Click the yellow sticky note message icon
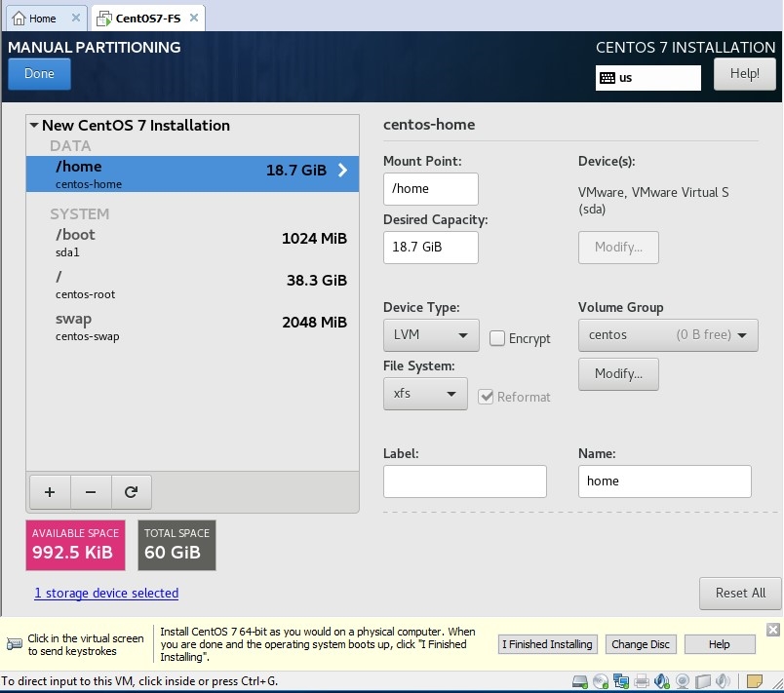The image size is (784, 693). pos(755,681)
